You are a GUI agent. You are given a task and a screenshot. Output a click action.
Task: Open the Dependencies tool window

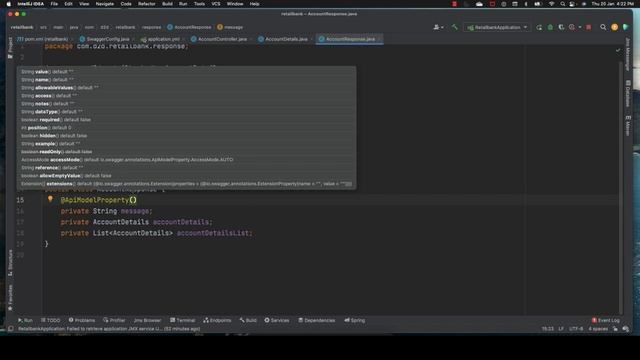316,320
